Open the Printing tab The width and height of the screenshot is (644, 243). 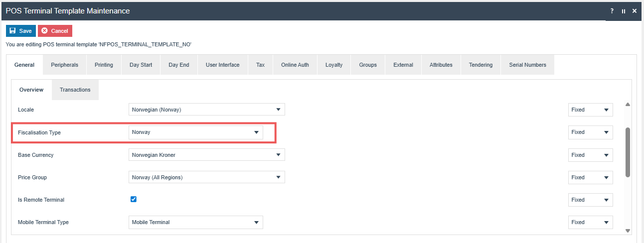click(104, 65)
